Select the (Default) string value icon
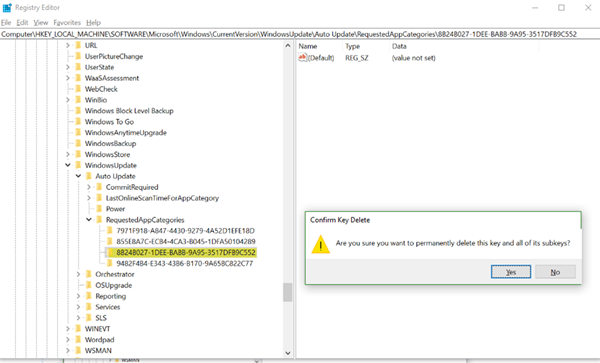This screenshot has width=600, height=363. coord(302,58)
